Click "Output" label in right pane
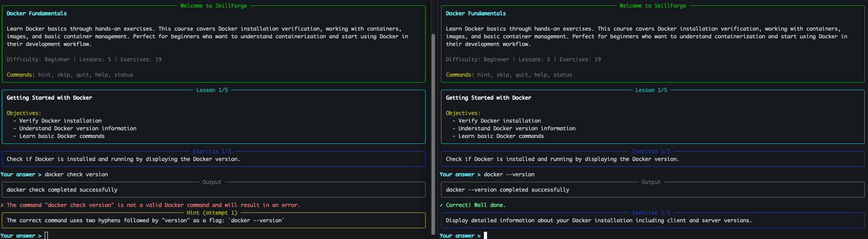 click(x=651, y=182)
